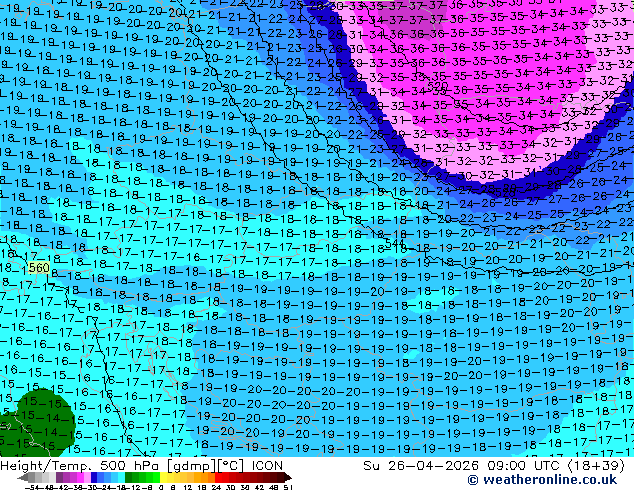
Task: Click the 544 height contour label
Action: 395,243
